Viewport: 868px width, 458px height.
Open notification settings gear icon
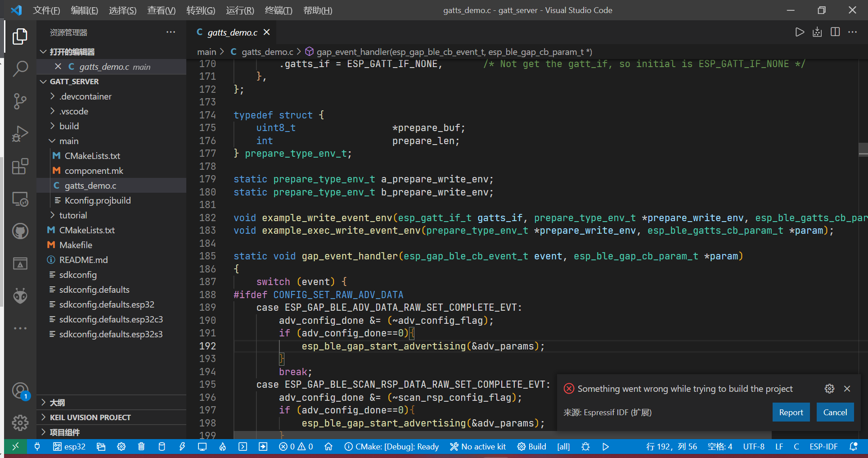pos(829,389)
